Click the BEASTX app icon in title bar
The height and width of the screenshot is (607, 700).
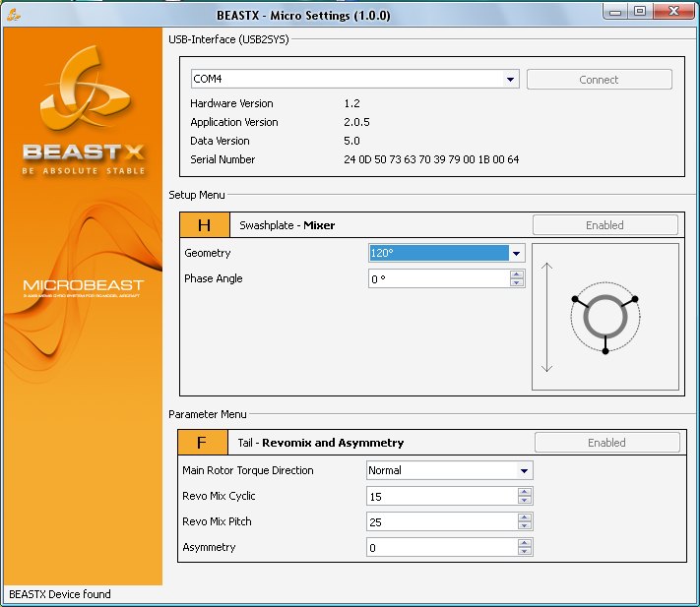(14, 15)
